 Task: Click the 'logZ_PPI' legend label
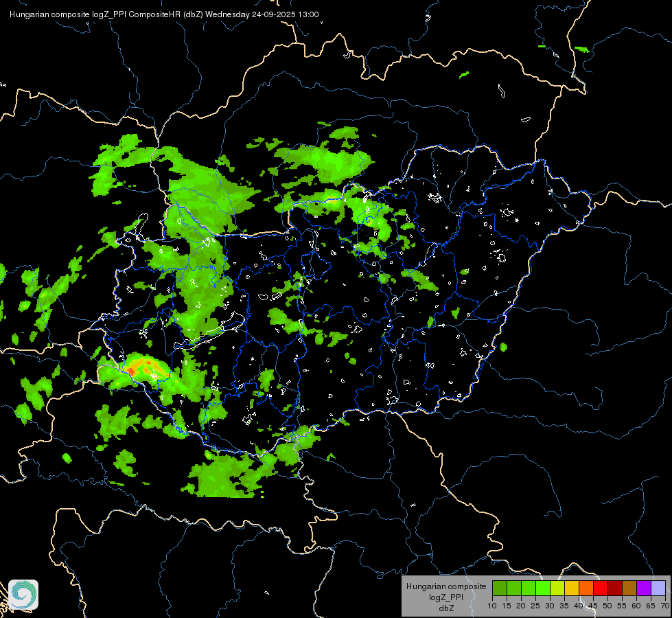click(446, 597)
